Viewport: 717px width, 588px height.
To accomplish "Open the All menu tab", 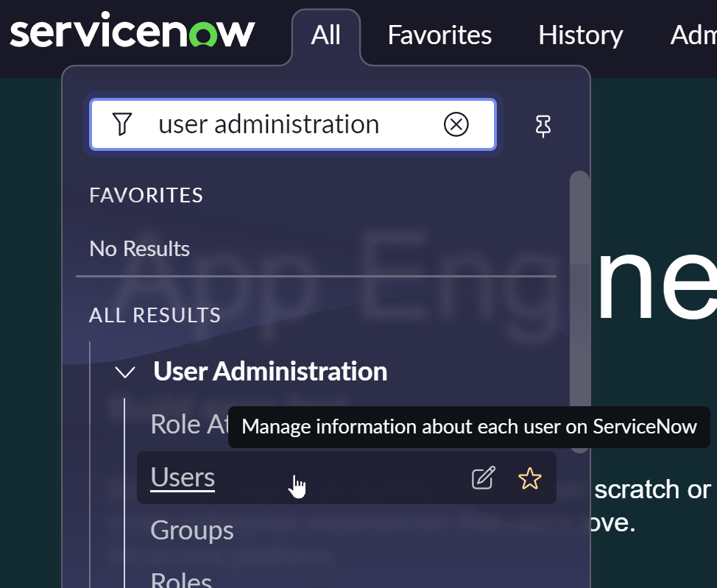I will pos(325,35).
